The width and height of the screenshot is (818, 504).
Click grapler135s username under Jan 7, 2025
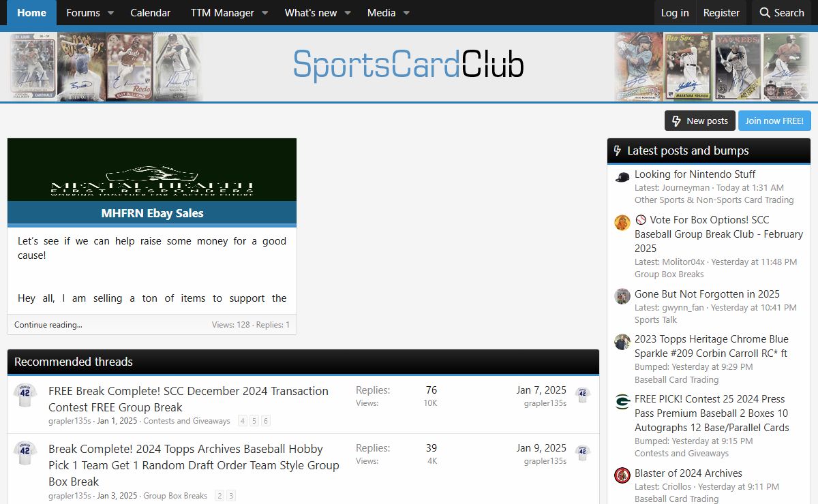[545, 403]
